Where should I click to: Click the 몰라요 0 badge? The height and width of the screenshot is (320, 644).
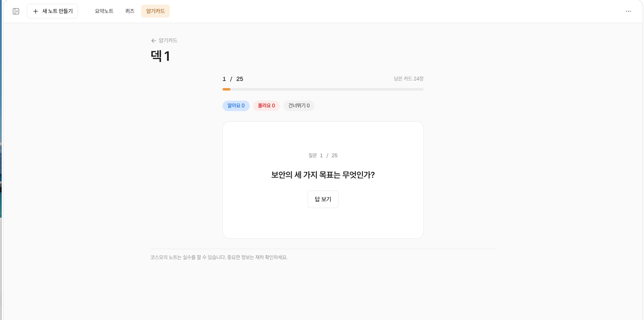(266, 106)
